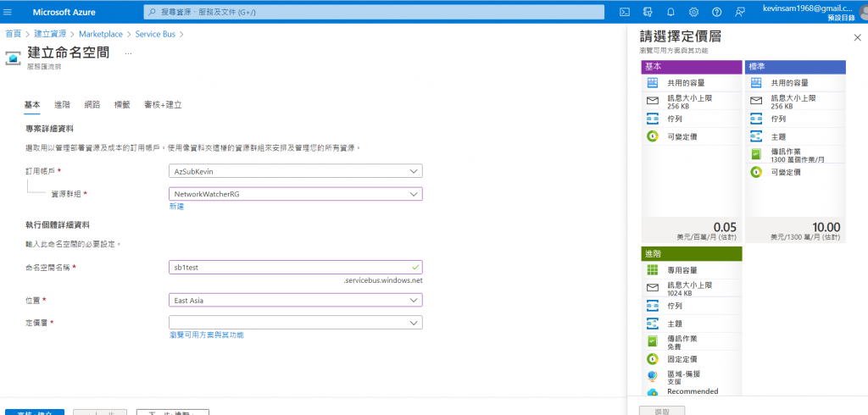Click 訊息大小上限 envelope icon in 基本 card
Viewport: 868px width, 415px height.
pos(653,101)
